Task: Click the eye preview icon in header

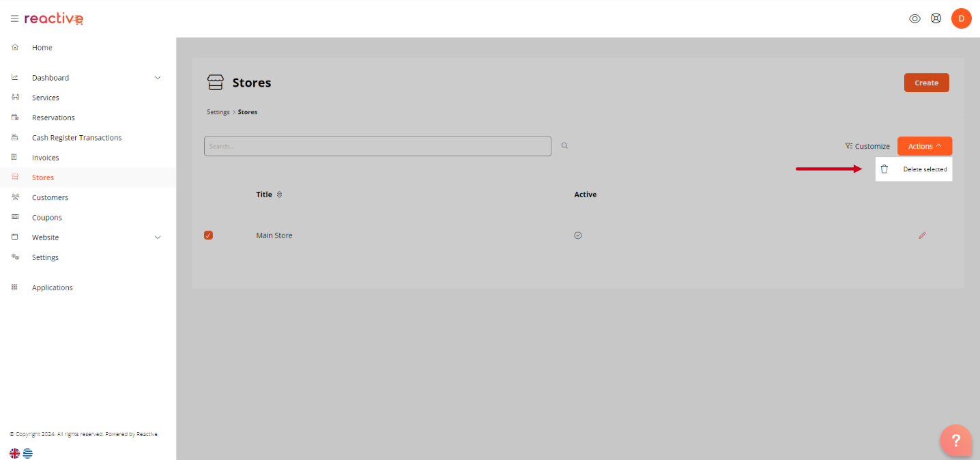Action: point(914,18)
